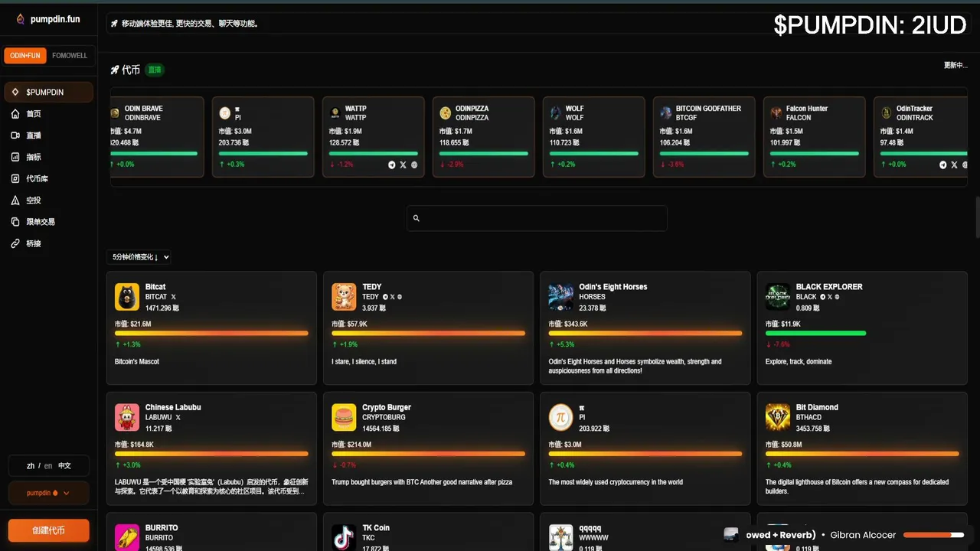This screenshot has width=980, height=551.
Task: Click the TEDY bear avatar
Action: [344, 297]
